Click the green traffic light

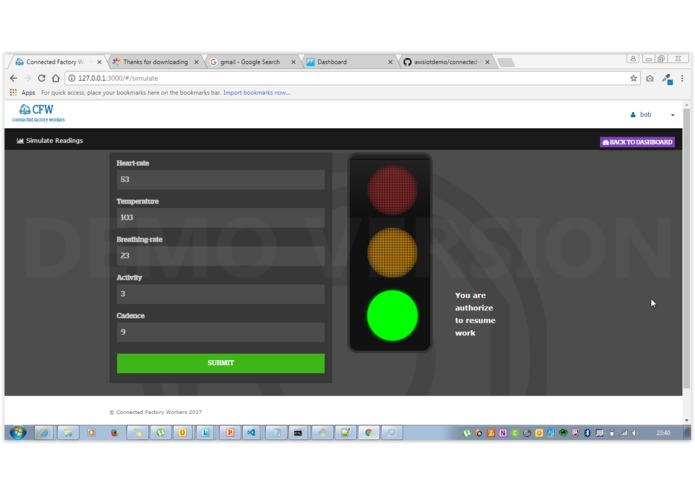click(392, 315)
